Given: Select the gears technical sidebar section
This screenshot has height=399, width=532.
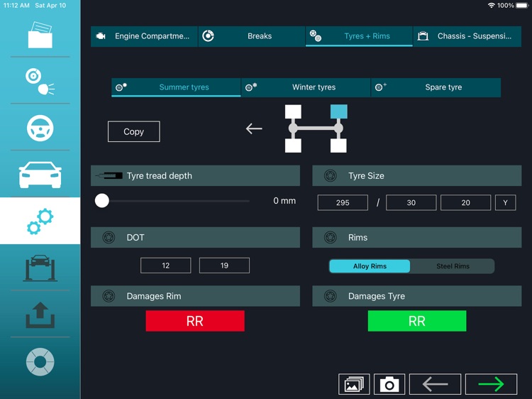Looking at the screenshot, I should click(40, 221).
